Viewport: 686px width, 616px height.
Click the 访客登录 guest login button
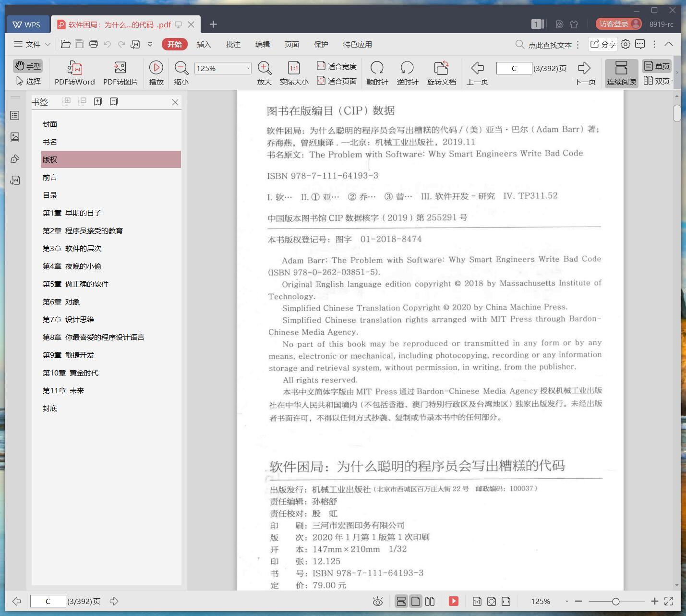pos(619,24)
